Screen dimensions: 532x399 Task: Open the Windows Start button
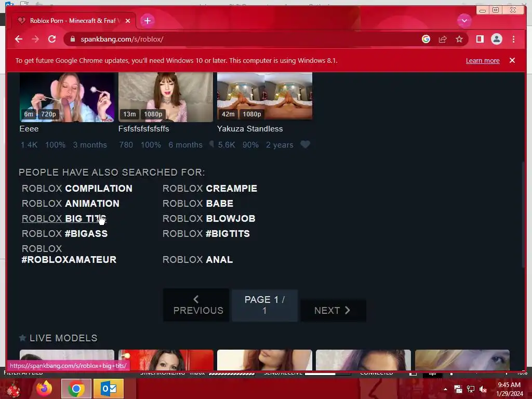(13, 389)
